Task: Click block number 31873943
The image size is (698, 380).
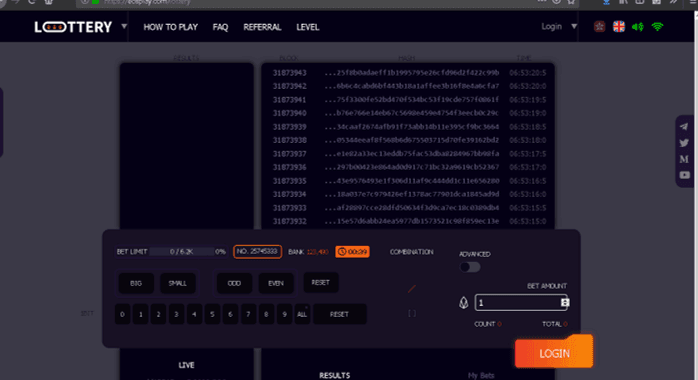Action: [290, 73]
